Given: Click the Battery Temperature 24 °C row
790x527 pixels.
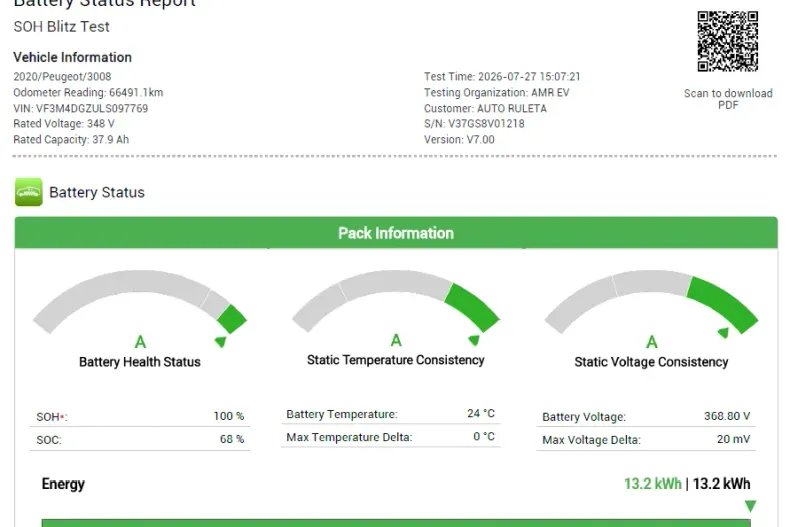Looking at the screenshot, I should pyautogui.click(x=390, y=414).
